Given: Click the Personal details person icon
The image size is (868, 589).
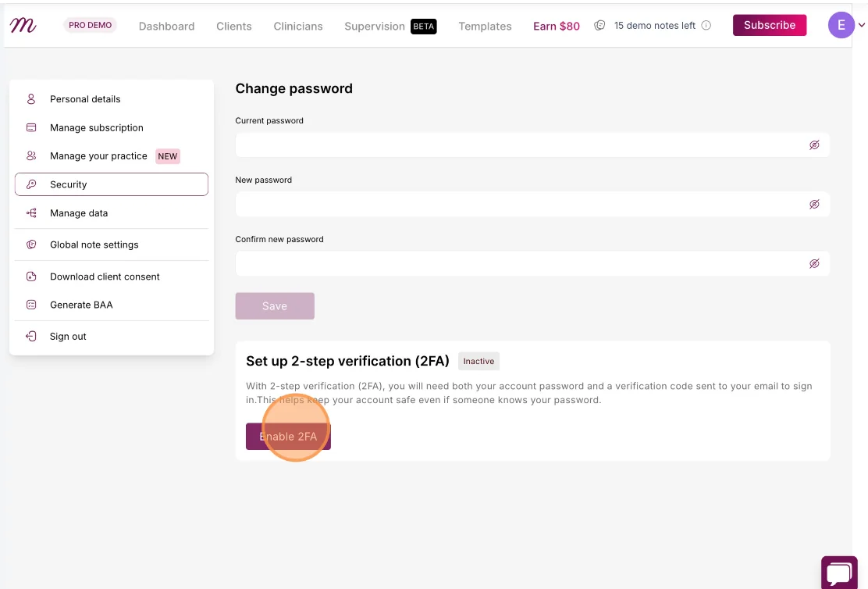Looking at the screenshot, I should [31, 98].
